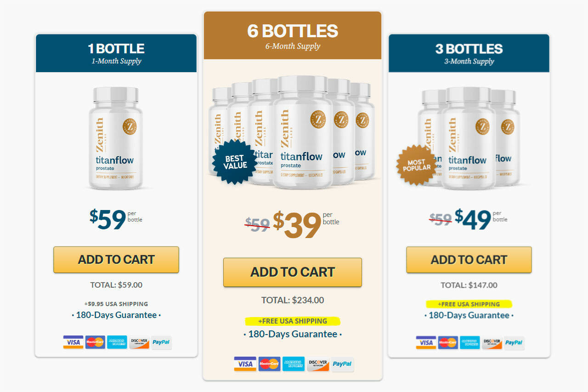The width and height of the screenshot is (588, 392).
Task: Click the Visa icon under the 1 Bottle offer
Action: click(73, 342)
